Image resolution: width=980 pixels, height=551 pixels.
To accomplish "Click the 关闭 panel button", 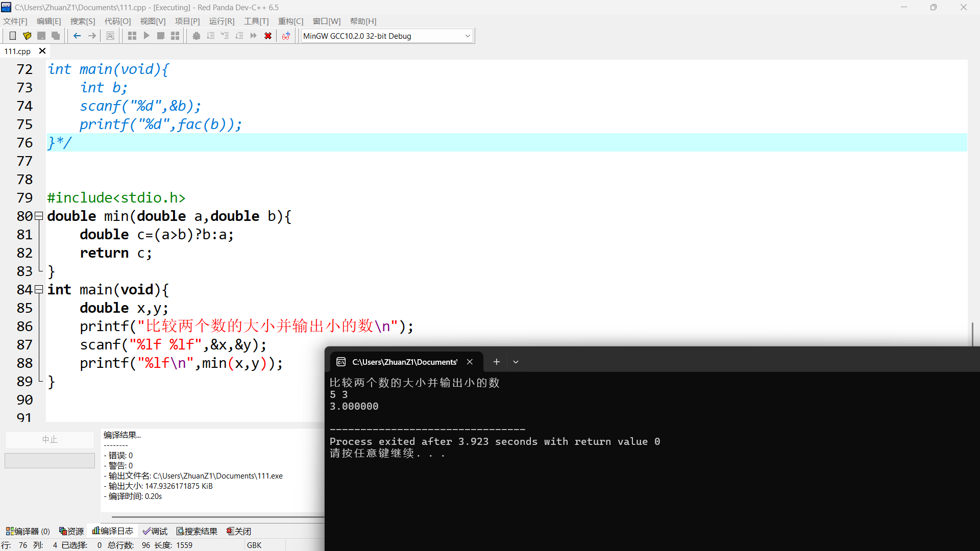I will pos(239,531).
